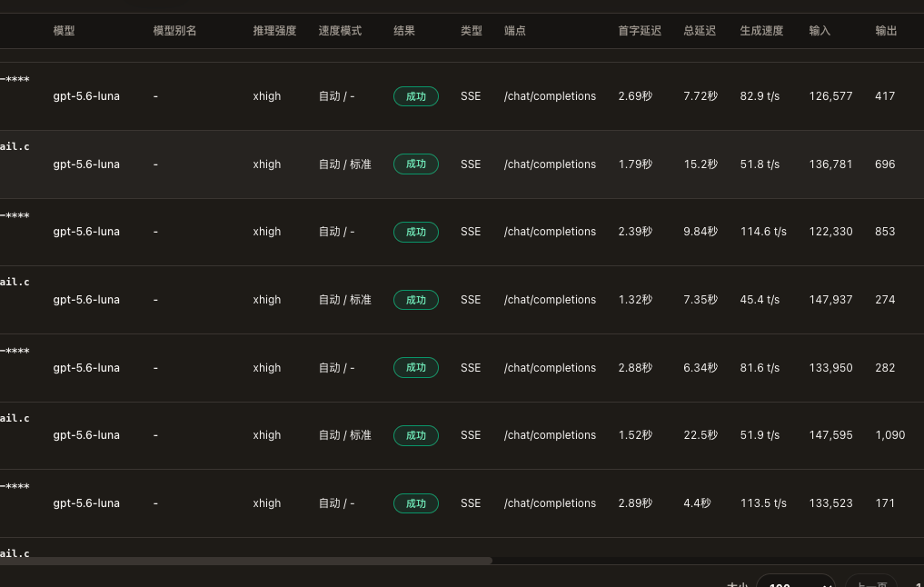Select the input value 133,950
924x587 pixels.
click(x=830, y=368)
